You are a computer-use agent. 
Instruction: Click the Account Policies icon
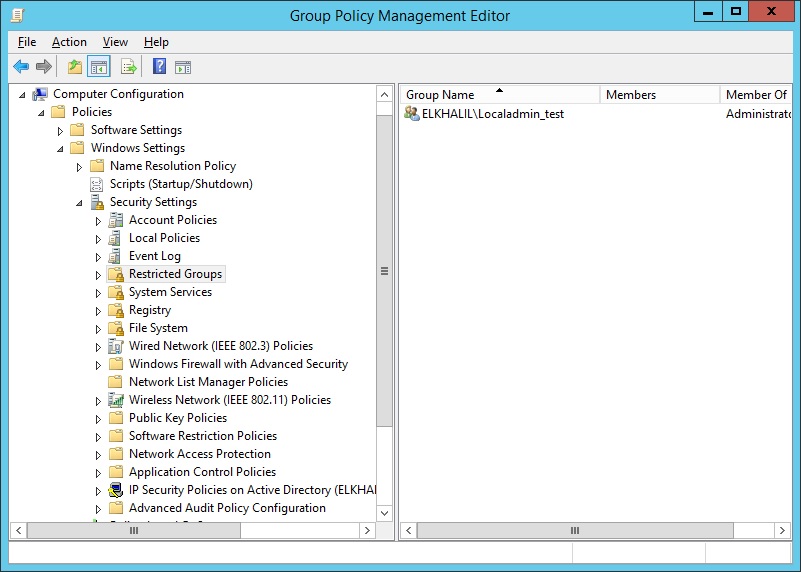pyautogui.click(x=116, y=220)
